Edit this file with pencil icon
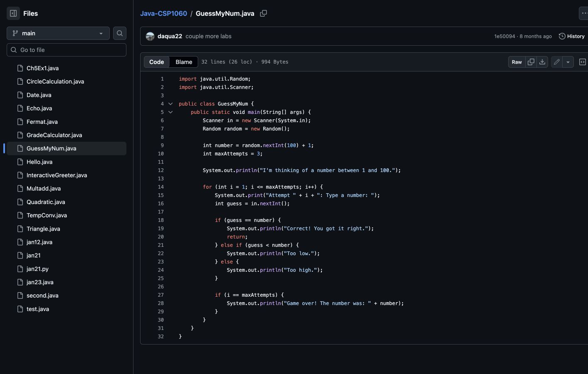This screenshot has width=588, height=374. (x=557, y=62)
